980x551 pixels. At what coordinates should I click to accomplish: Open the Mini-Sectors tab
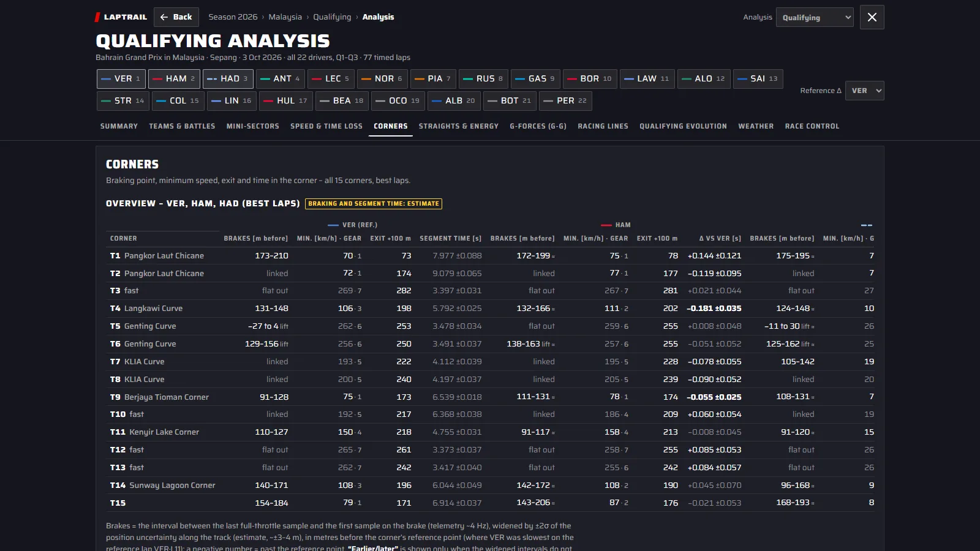253,126
